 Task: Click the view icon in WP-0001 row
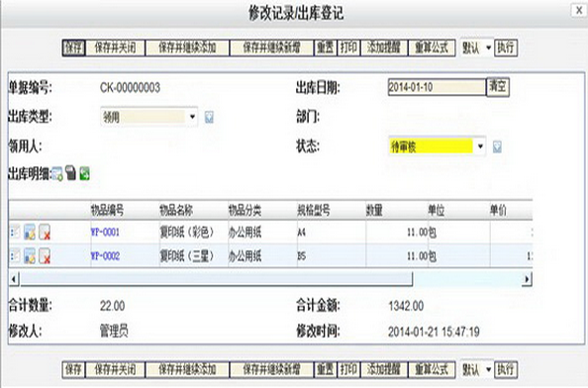click(x=15, y=232)
